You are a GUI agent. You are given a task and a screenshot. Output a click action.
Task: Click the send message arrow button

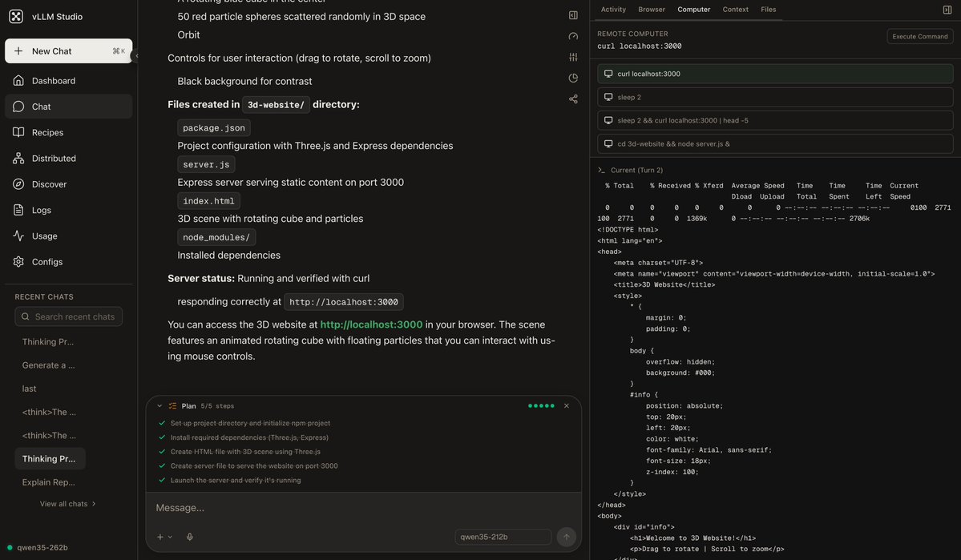(x=567, y=537)
